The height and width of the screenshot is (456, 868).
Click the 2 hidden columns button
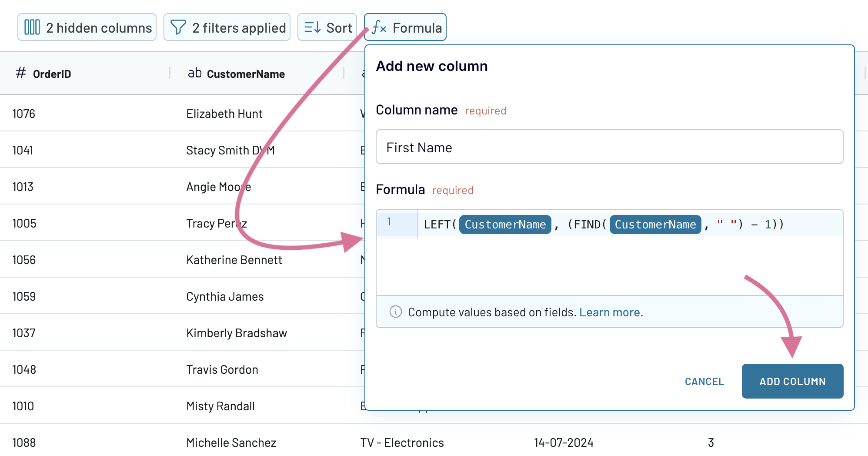point(87,27)
